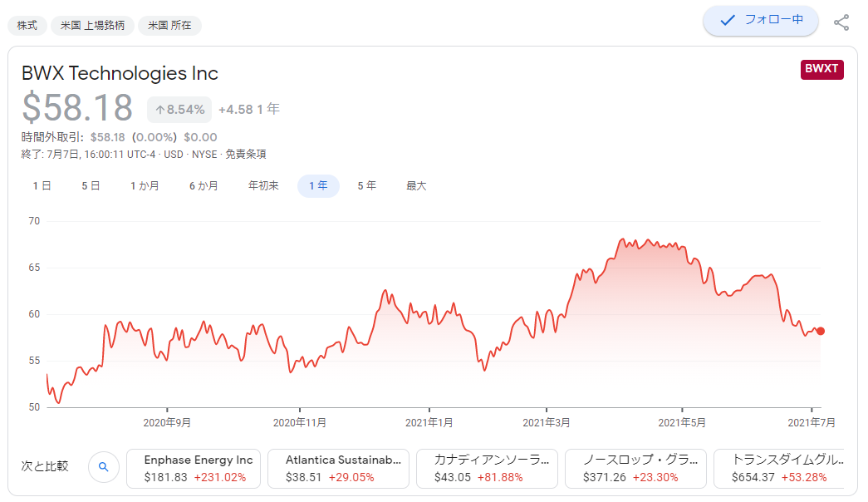Click the 70 y-axis label
The image size is (868, 502).
click(x=34, y=221)
